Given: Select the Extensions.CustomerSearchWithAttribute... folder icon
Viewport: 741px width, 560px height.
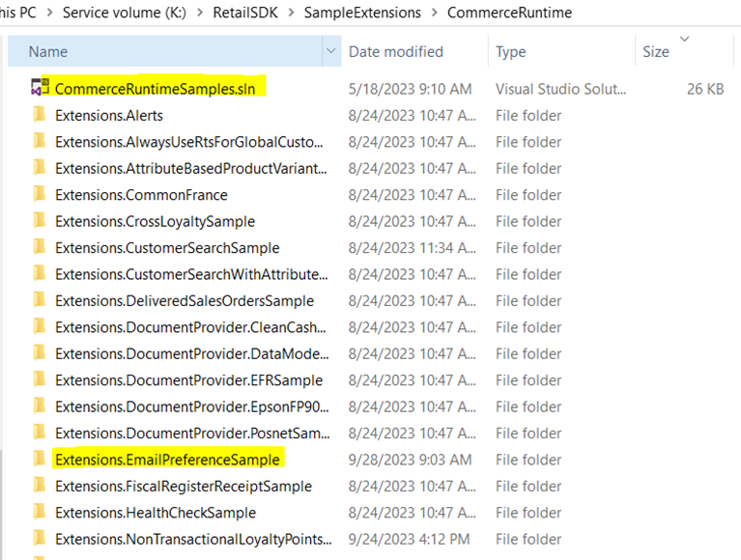Looking at the screenshot, I should click(x=40, y=273).
